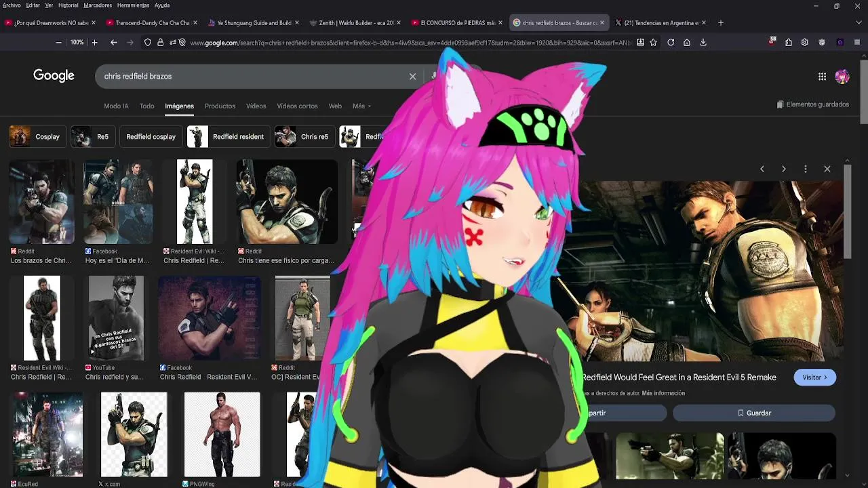Open the Historial menu
The width and height of the screenshot is (868, 488).
tap(68, 5)
